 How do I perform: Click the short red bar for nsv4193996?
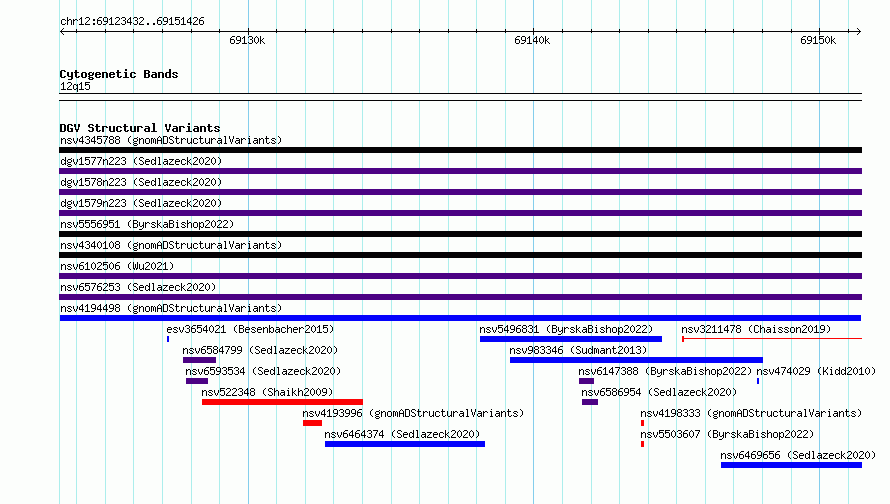[312, 423]
